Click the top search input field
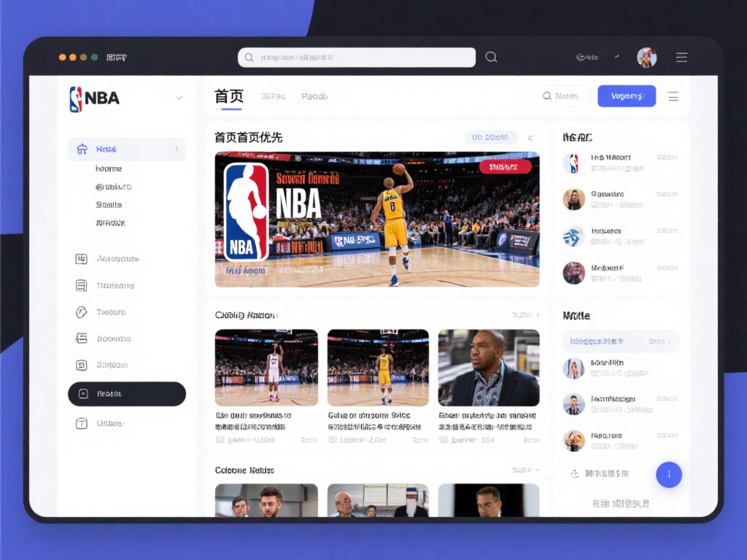747x560 pixels. 357,58
